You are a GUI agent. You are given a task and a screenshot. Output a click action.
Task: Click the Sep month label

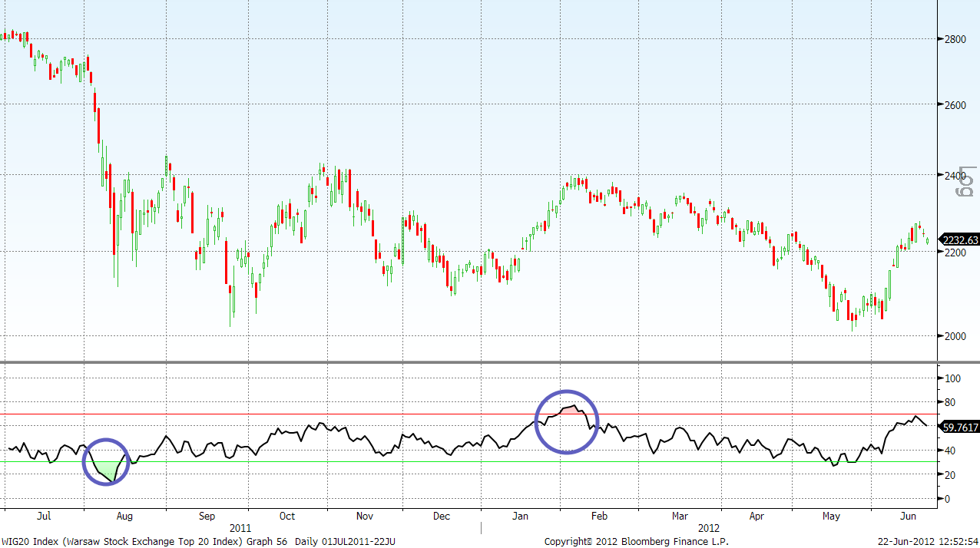click(207, 516)
